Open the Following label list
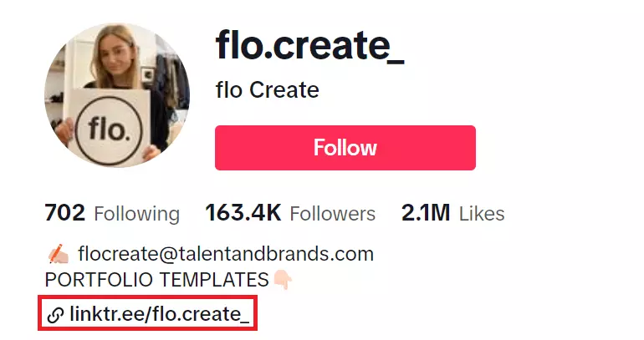644x340 pixels. (136, 214)
